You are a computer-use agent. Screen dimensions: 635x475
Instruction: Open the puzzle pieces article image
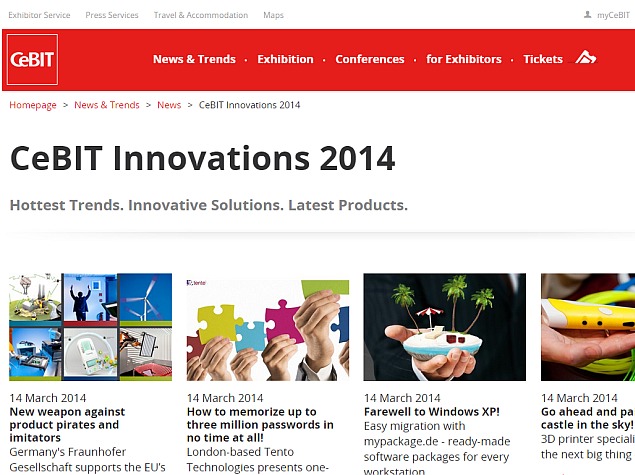[x=267, y=327]
